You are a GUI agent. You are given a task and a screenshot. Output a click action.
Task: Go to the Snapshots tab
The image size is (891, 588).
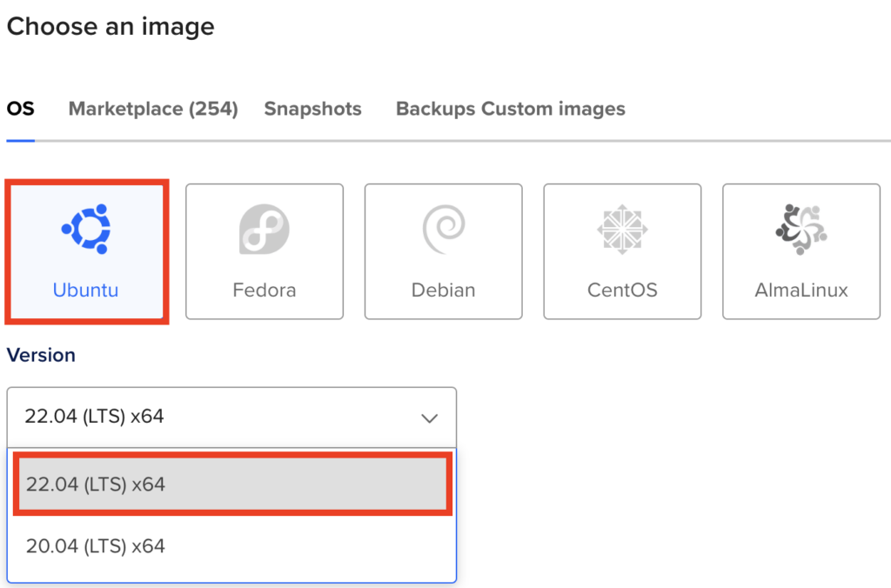[x=312, y=110]
